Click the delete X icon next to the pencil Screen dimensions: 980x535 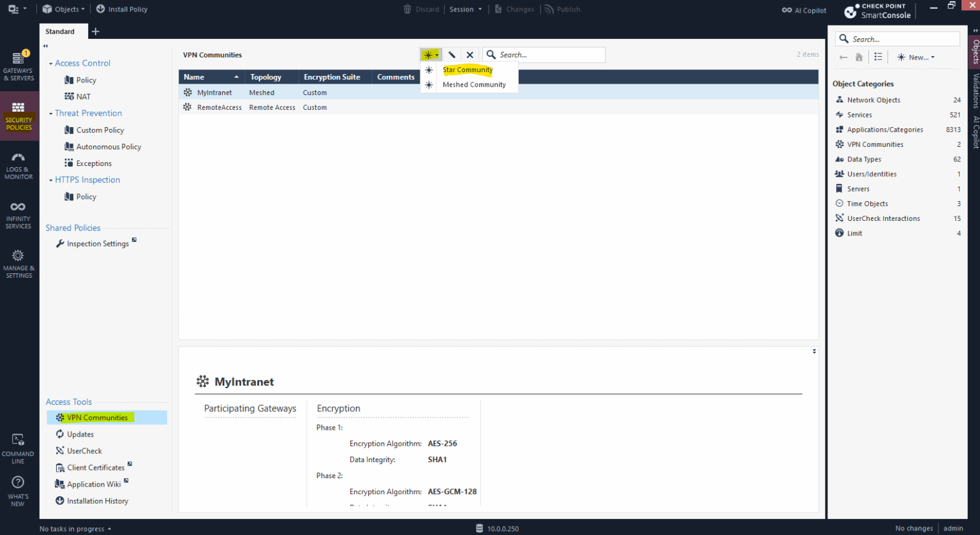470,54
